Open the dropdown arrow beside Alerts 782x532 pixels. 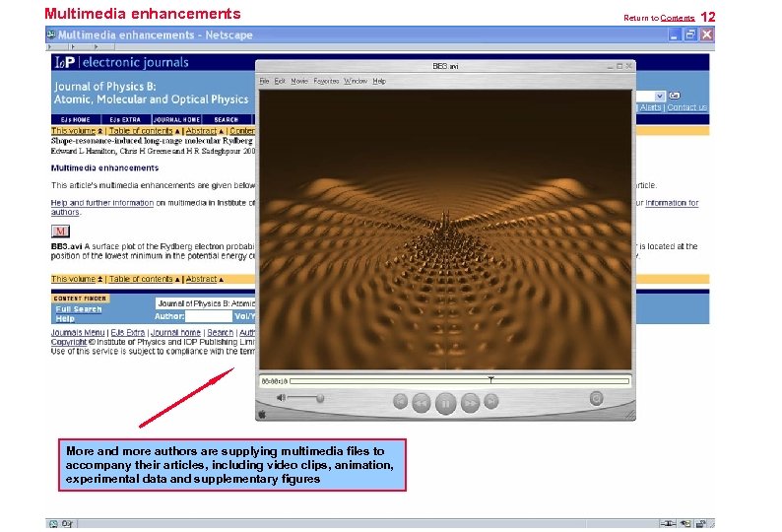(x=659, y=96)
